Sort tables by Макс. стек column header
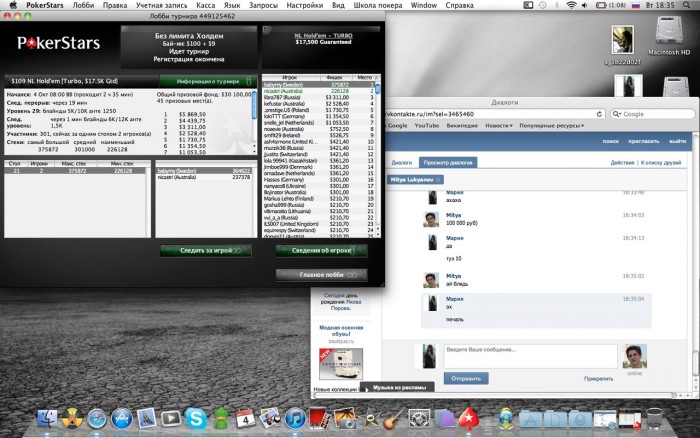Viewport: 700px width, 438px height. click(74, 164)
